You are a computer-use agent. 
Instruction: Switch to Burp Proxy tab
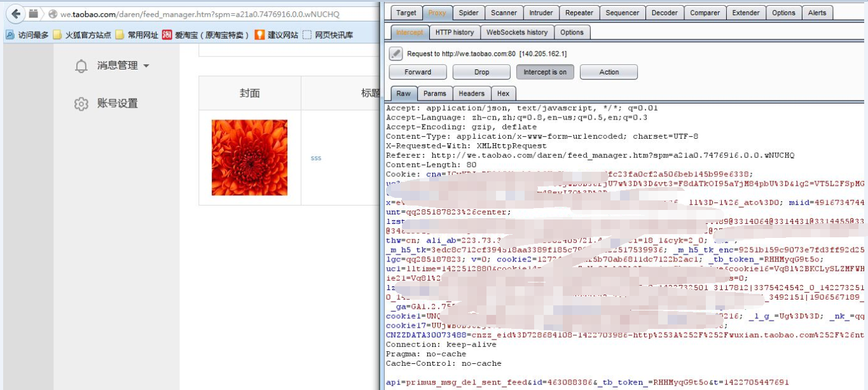(437, 13)
